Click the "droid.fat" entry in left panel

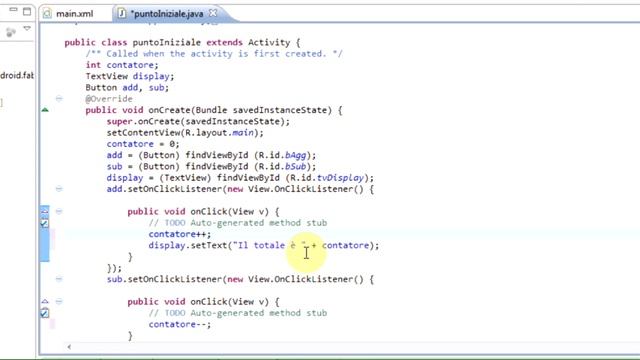click(17, 76)
